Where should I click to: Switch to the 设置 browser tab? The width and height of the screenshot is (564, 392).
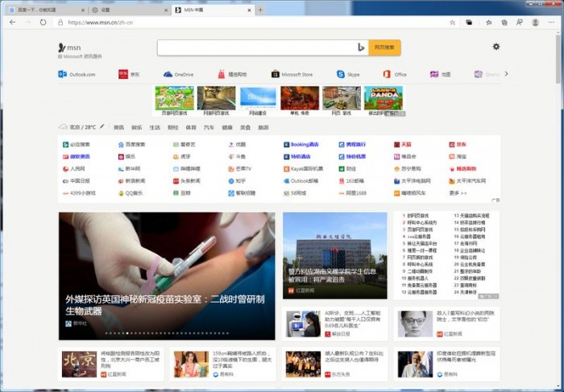click(130, 10)
